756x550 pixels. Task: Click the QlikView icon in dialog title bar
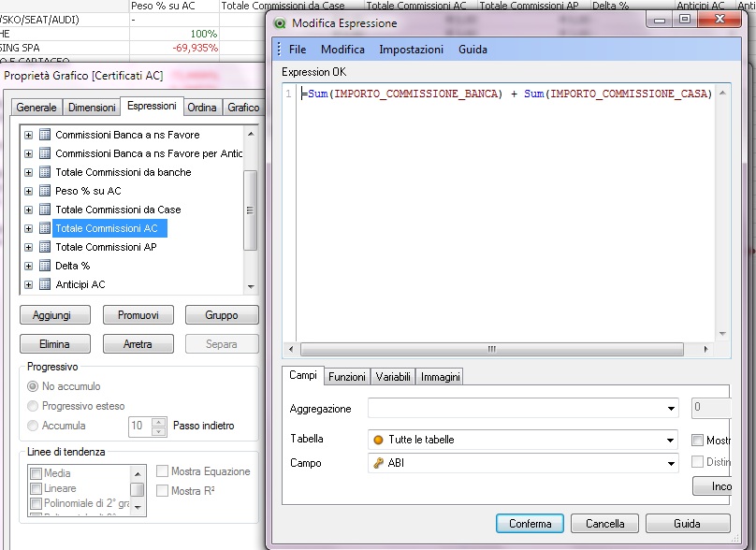click(x=280, y=23)
